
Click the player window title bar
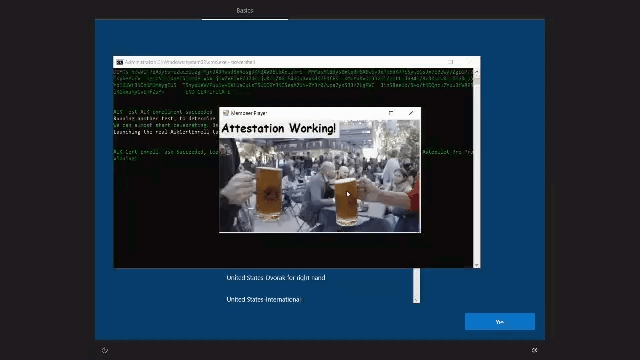pyautogui.click(x=320, y=113)
